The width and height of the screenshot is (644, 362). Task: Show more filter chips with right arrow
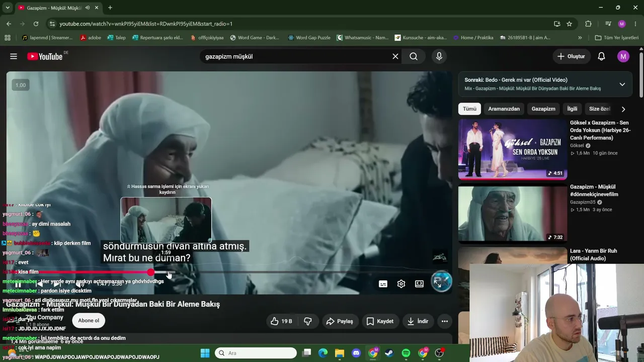[623, 109]
